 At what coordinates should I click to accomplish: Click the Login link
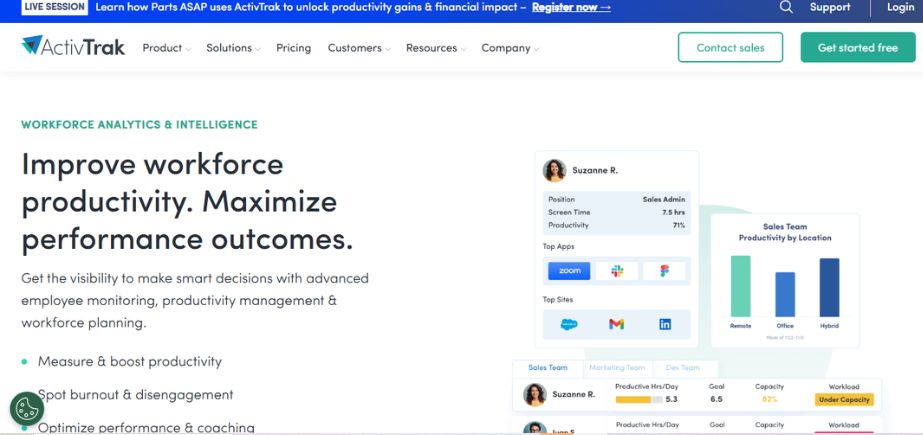(x=901, y=7)
